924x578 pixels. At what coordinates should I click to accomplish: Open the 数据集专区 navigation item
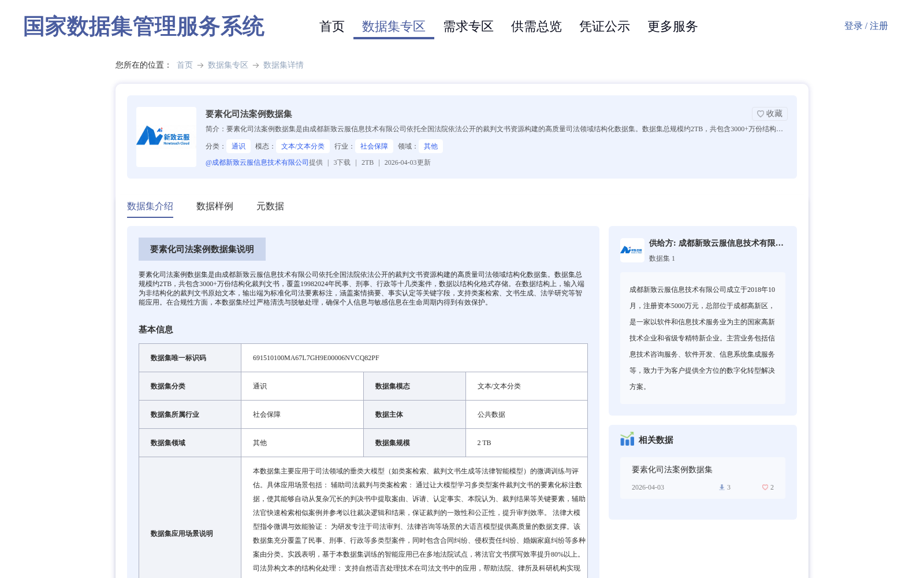(x=394, y=27)
